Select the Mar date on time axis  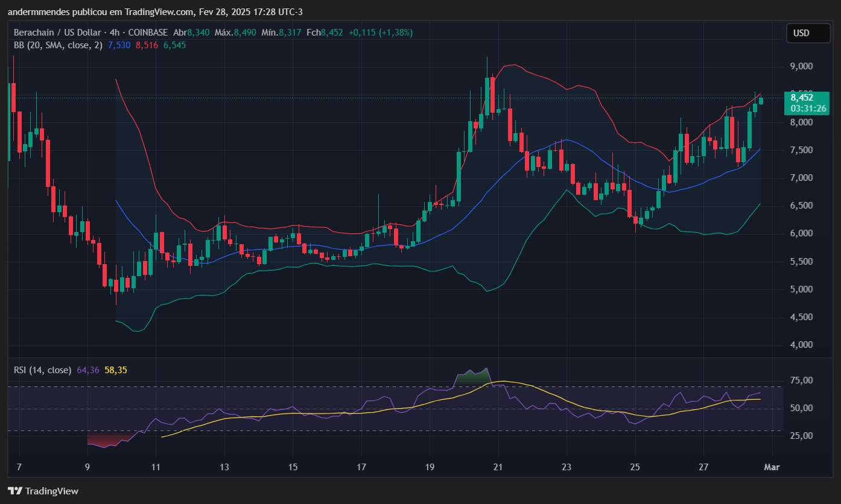tap(772, 467)
